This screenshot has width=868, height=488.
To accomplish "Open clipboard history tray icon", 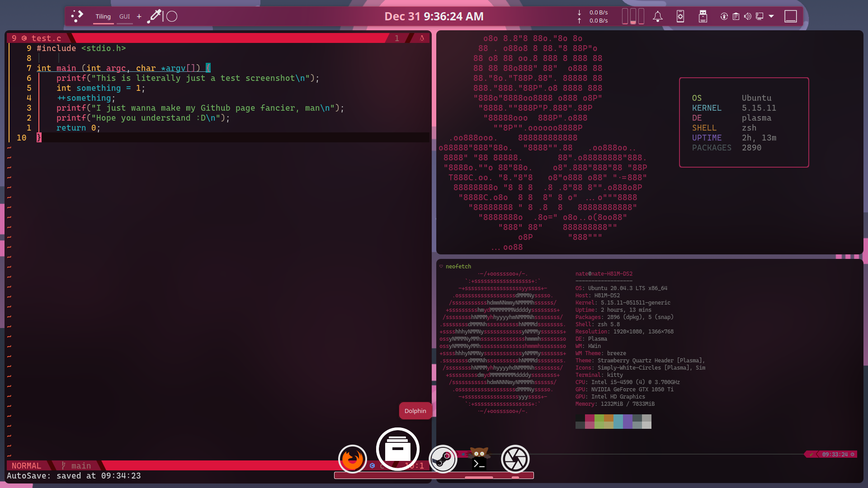I will point(736,17).
